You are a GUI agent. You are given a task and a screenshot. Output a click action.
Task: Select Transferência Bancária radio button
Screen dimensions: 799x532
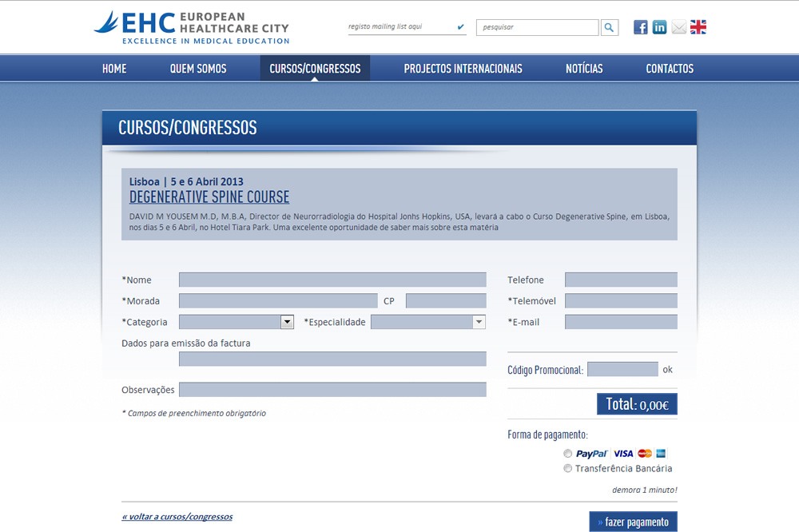tap(567, 468)
